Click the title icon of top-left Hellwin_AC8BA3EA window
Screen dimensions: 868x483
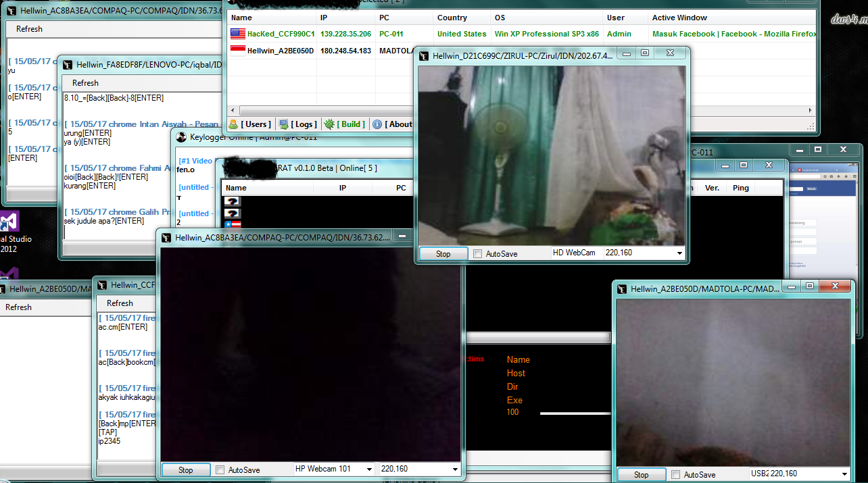[x=11, y=11]
